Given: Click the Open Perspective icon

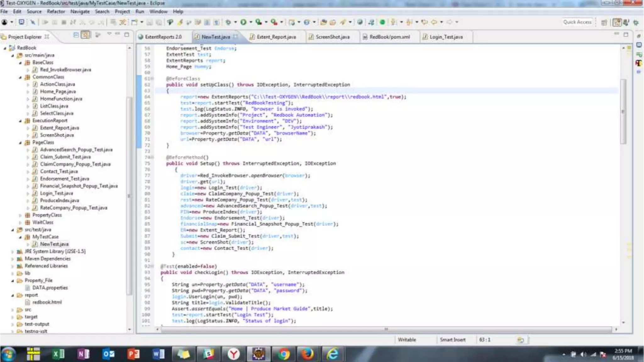Looking at the screenshot, I should click(604, 22).
